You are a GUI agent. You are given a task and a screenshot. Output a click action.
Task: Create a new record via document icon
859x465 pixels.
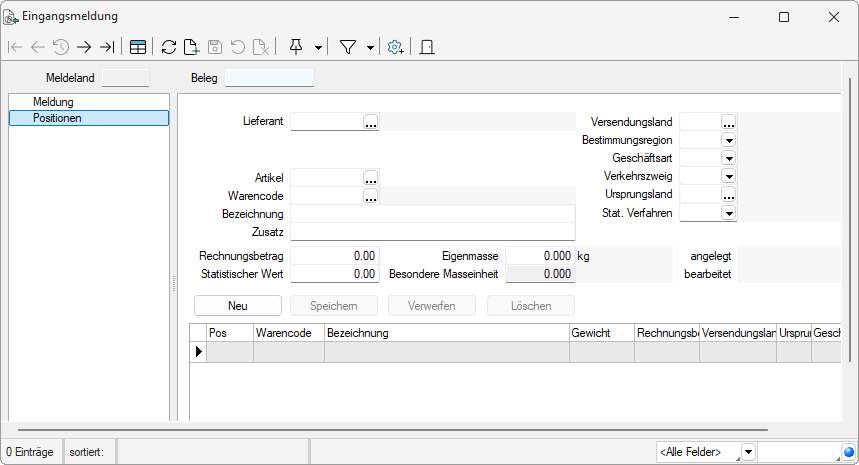[191, 47]
